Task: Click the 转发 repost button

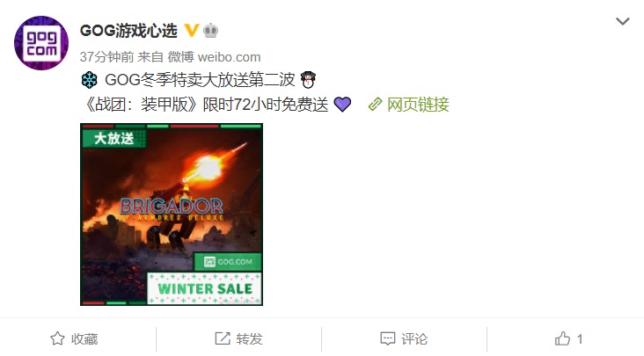Action: pyautogui.click(x=238, y=338)
